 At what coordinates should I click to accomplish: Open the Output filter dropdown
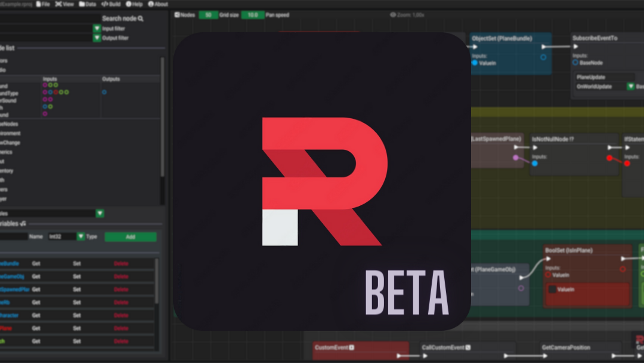pos(97,38)
